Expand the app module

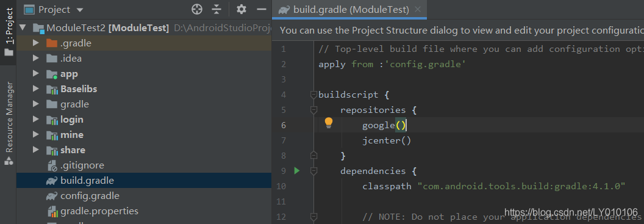pyautogui.click(x=36, y=74)
